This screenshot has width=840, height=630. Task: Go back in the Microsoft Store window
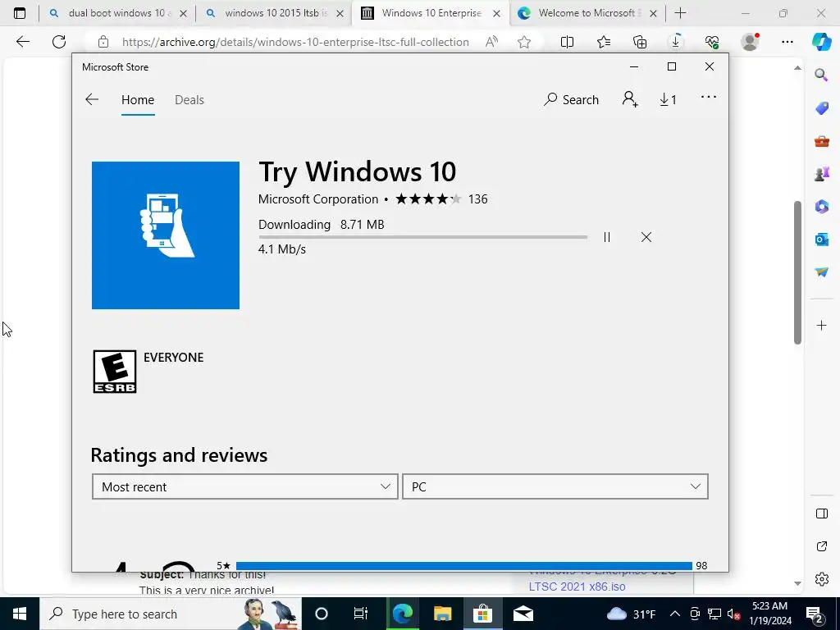pos(92,99)
